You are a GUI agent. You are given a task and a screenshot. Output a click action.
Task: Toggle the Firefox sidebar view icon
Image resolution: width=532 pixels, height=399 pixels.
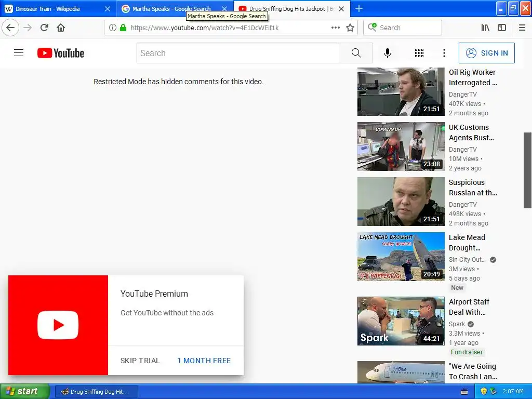click(x=502, y=28)
